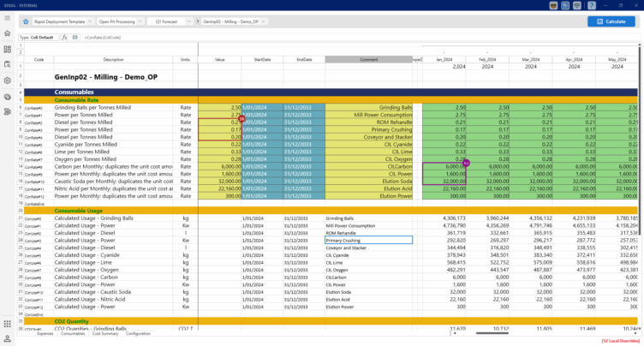
Task: Click 12 Local Overrides status text
Action: pyautogui.click(x=621, y=341)
